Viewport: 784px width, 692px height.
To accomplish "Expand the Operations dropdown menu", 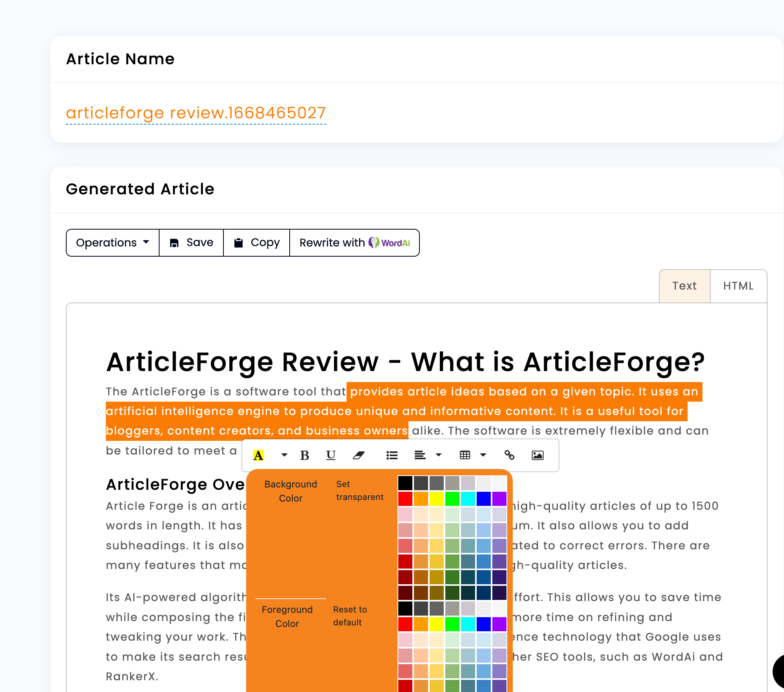I will 112,243.
